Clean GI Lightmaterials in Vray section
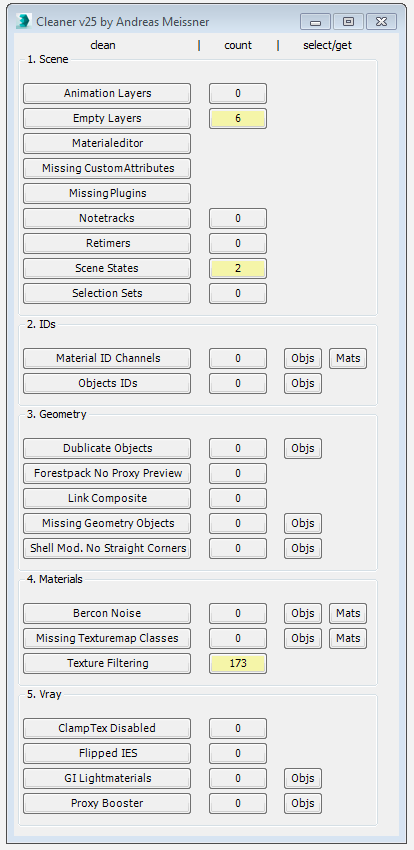 [107, 778]
